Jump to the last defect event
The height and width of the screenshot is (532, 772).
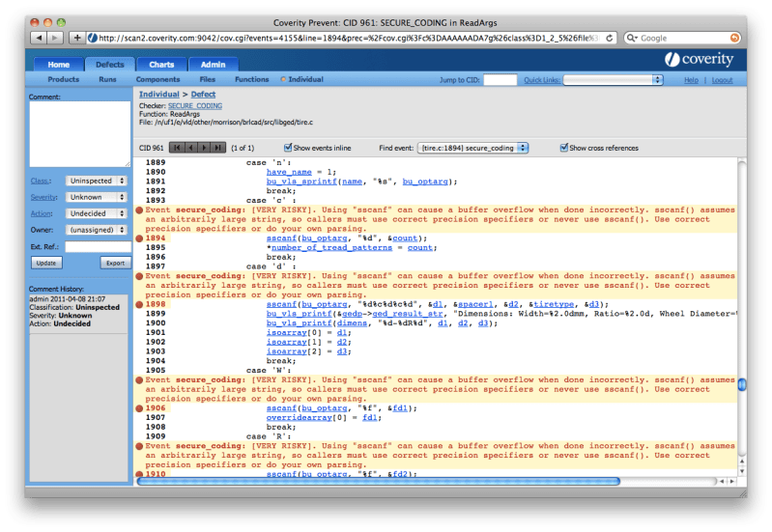tap(218, 148)
